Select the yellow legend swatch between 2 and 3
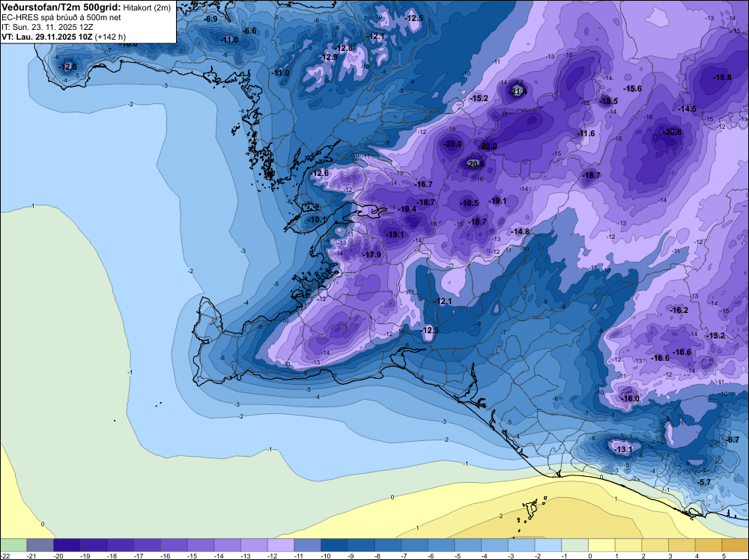The image size is (749, 560). [x=655, y=545]
